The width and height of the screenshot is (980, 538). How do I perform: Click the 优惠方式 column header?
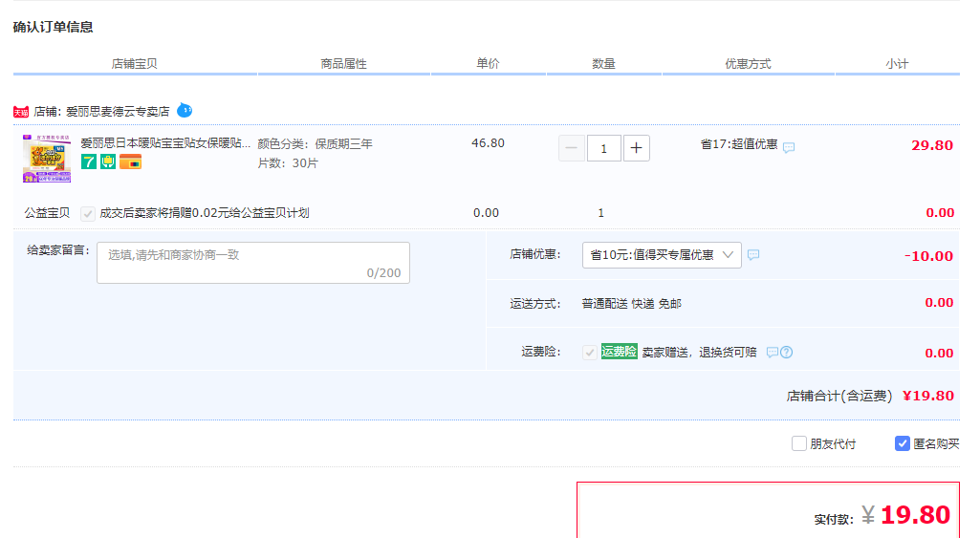(748, 64)
